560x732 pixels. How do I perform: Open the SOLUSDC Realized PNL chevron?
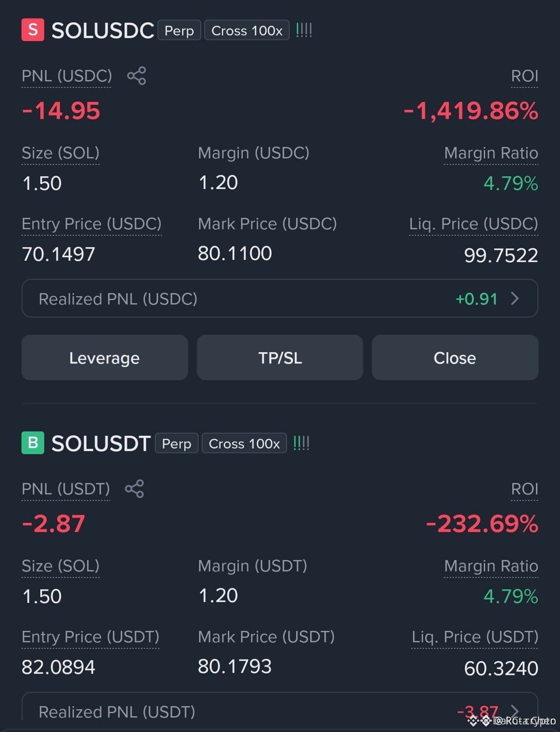(x=515, y=298)
